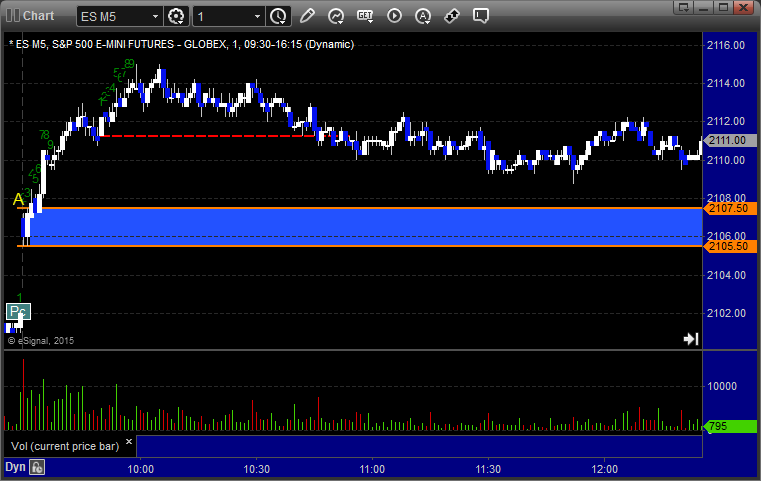Expand the interval '1' dropdown
The height and width of the screenshot is (481, 761).
click(x=257, y=16)
